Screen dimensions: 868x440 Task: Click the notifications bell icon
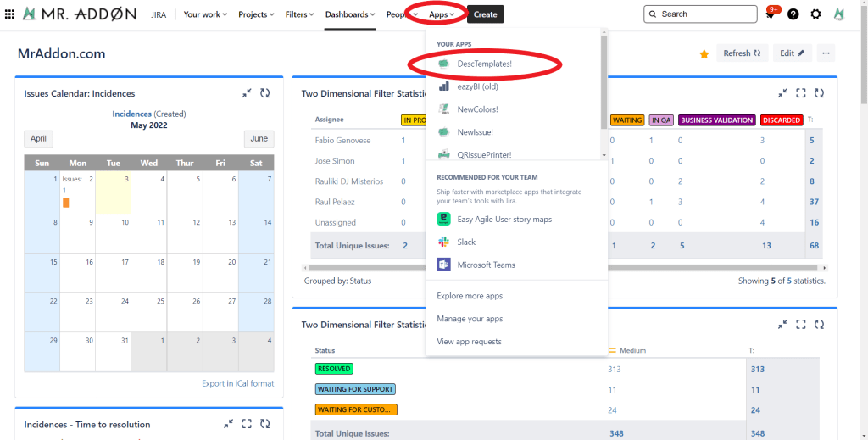[770, 14]
